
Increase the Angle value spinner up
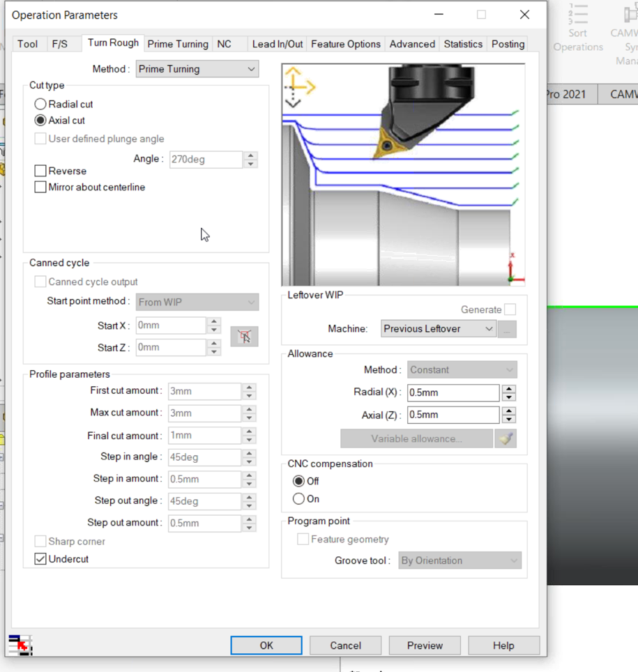251,155
